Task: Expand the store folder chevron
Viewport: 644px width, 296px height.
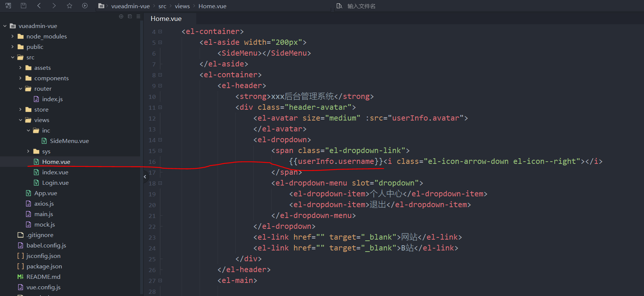Action: click(x=20, y=109)
